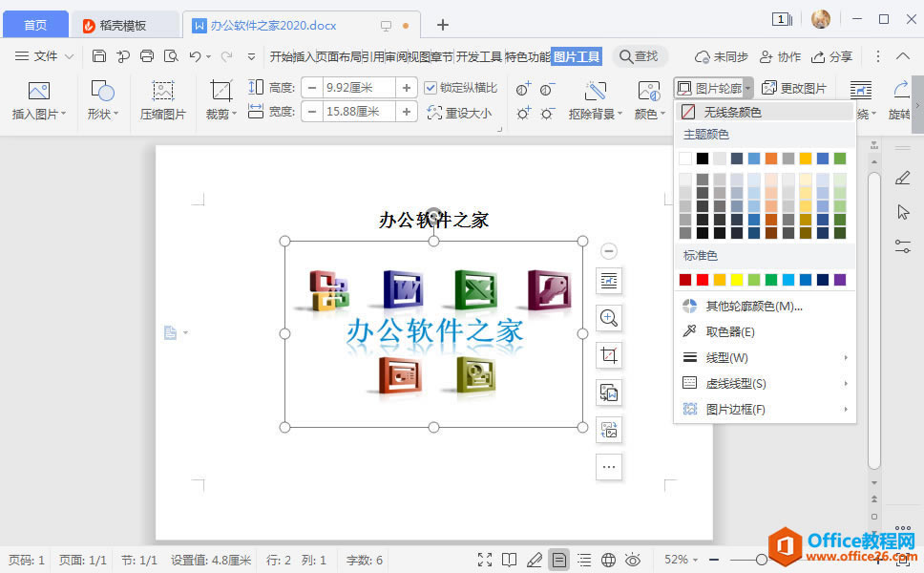Open the Shapes (形状) tool
The image size is (924, 573).
pyautogui.click(x=102, y=92)
